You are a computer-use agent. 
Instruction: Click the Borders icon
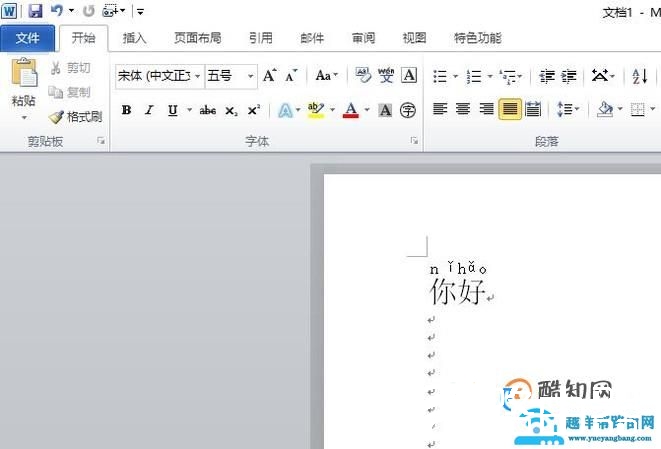point(637,110)
